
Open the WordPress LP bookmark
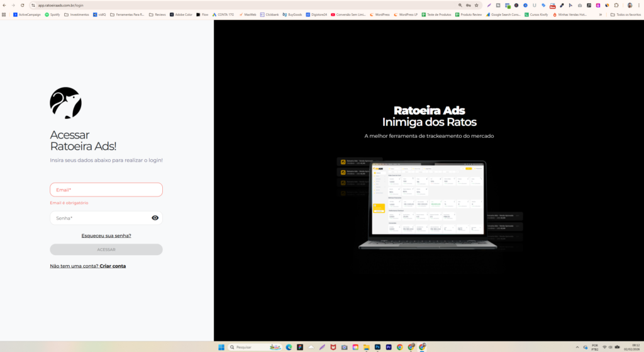click(406, 14)
